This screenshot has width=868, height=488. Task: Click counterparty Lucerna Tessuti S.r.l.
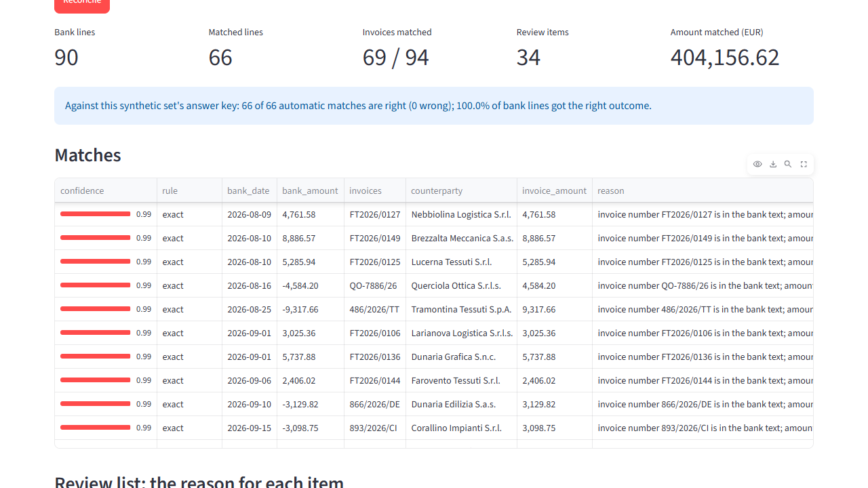tap(461, 262)
